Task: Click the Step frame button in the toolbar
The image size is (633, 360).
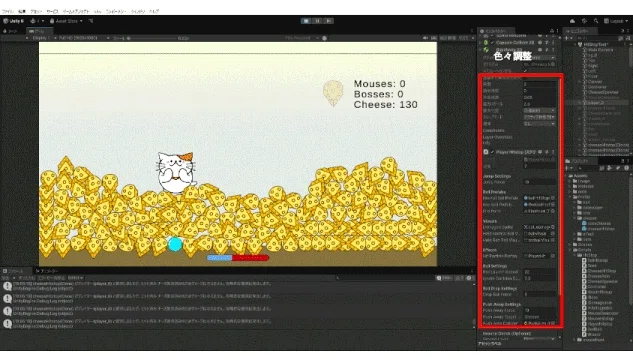Action: tap(329, 21)
